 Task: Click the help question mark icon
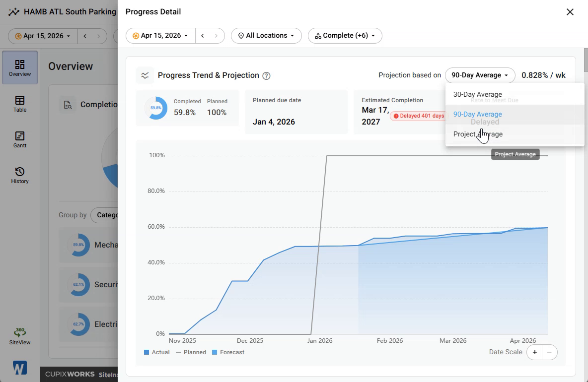pyautogui.click(x=266, y=75)
